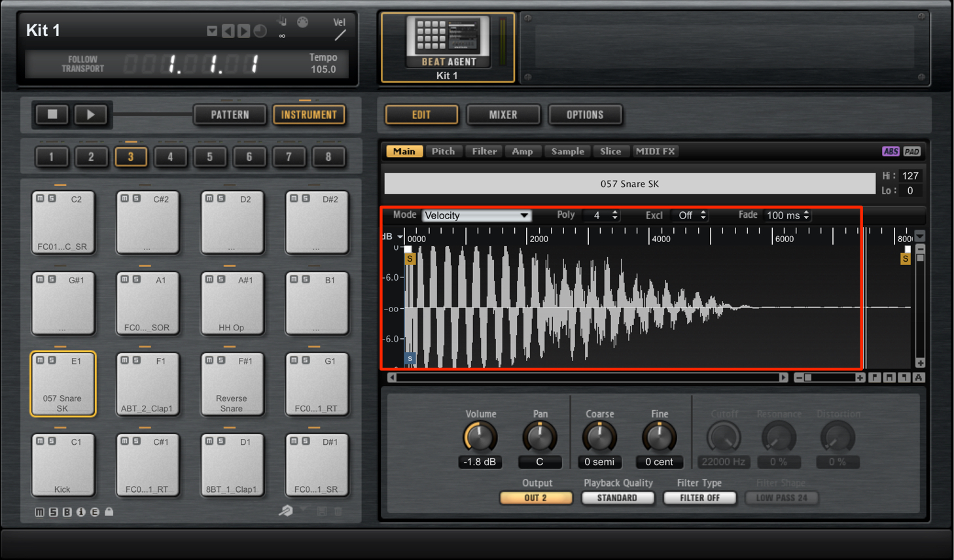Mute the E1 057 Snare SK pad
Image resolution: width=954 pixels, height=560 pixels.
coord(40,360)
